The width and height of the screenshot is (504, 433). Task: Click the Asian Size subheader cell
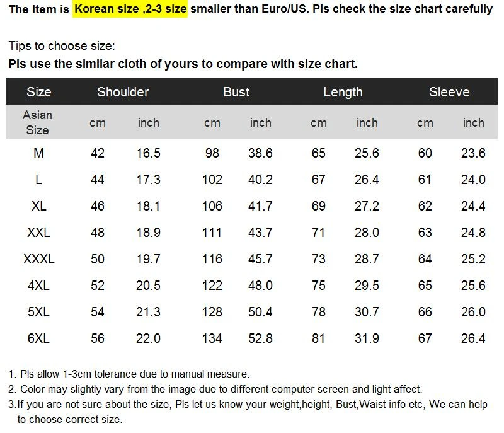coord(37,122)
